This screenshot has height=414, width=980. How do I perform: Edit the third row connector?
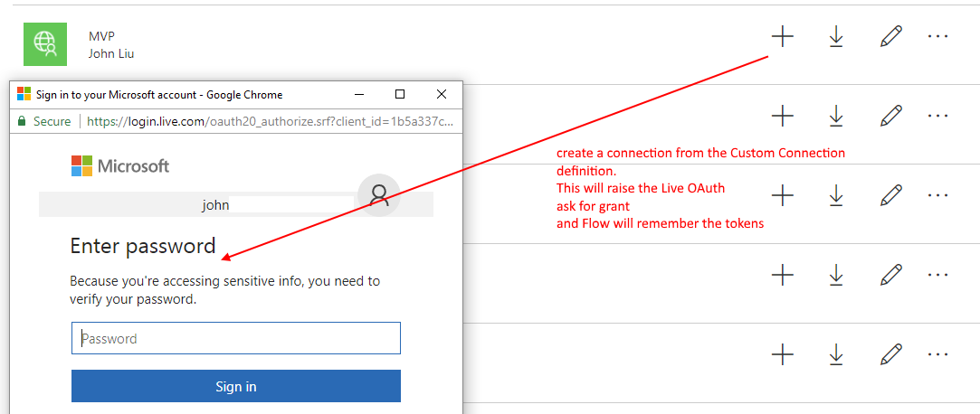[890, 194]
